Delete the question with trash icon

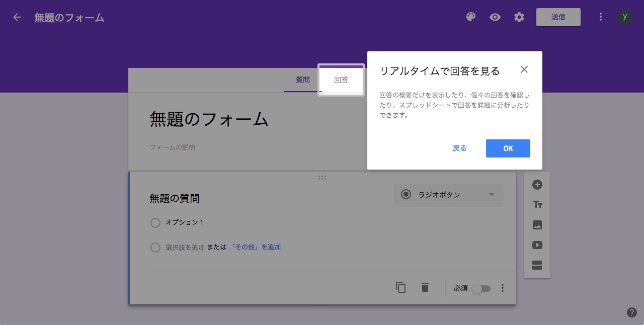click(x=425, y=287)
